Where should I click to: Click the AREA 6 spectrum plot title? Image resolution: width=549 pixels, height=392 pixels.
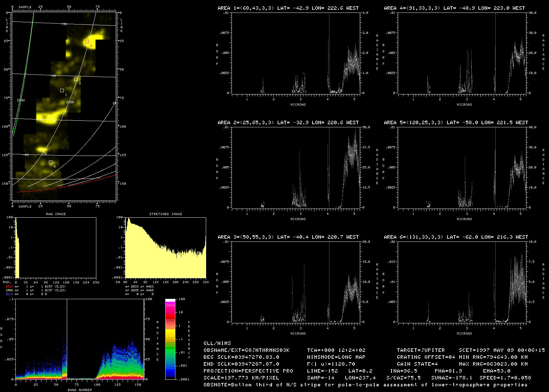pos(456,237)
